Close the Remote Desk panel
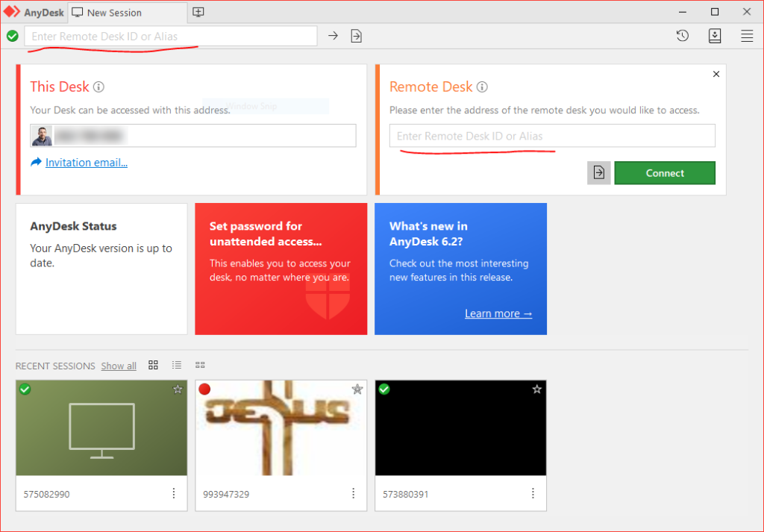The image size is (764, 532). (716, 74)
